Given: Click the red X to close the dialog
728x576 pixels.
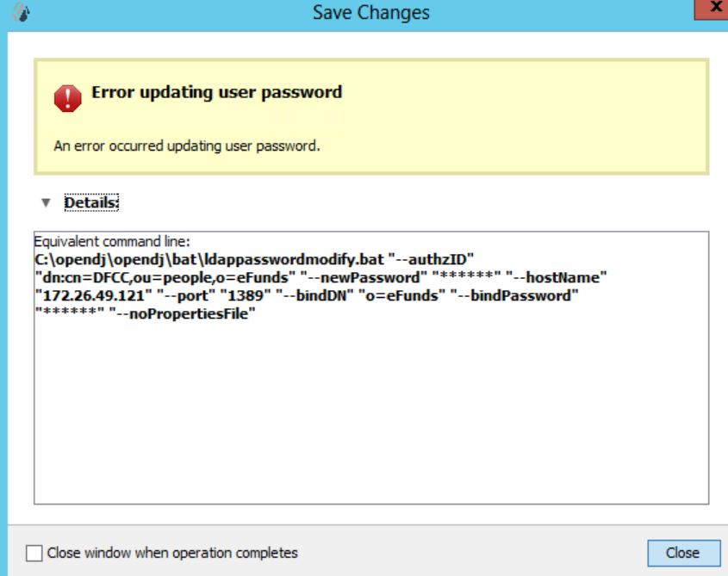Looking at the screenshot, I should tap(714, 9).
